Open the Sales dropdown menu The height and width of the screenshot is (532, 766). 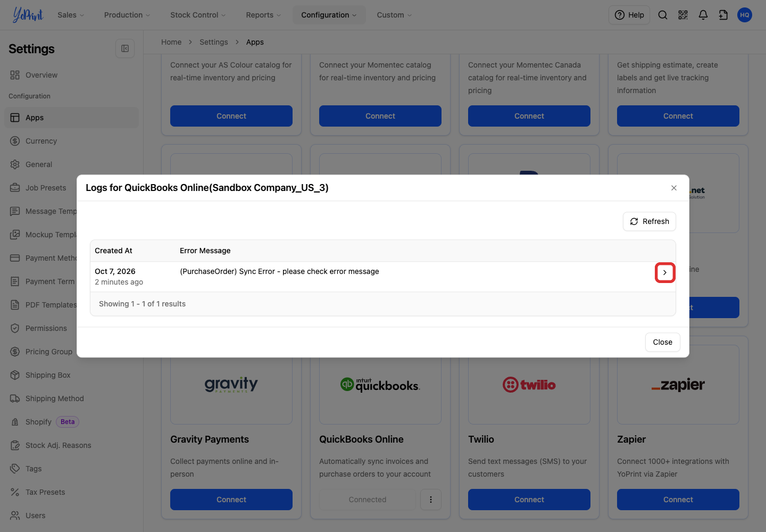[71, 15]
